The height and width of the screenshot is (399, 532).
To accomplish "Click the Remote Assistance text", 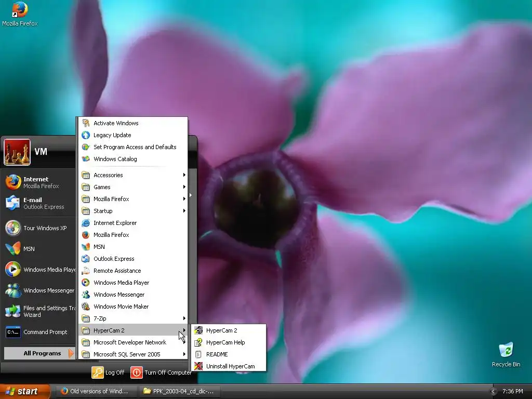I will tap(117, 271).
